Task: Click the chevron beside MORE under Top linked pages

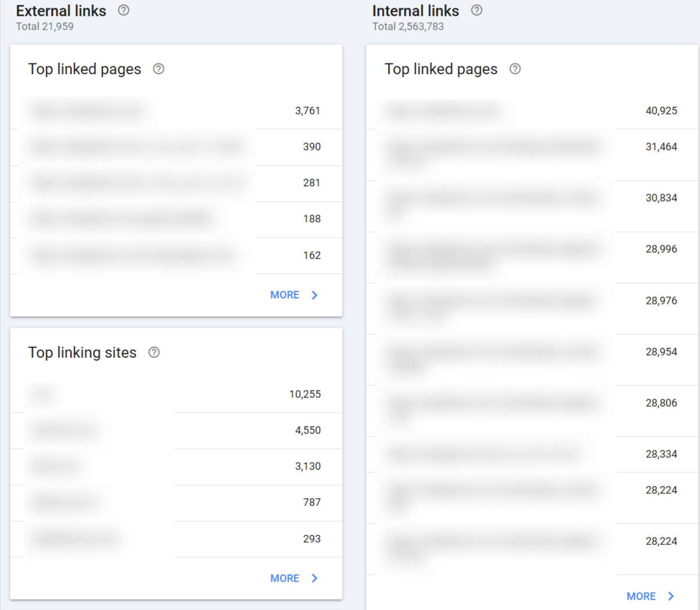Action: click(314, 295)
